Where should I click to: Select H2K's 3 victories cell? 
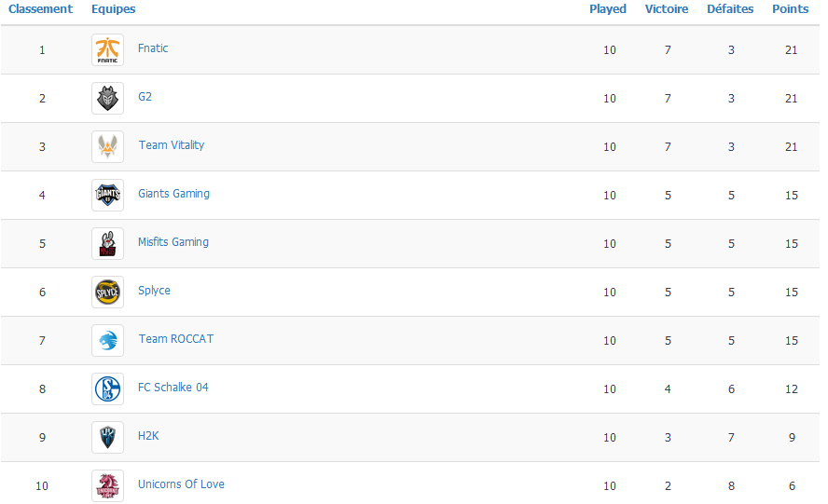668,438
